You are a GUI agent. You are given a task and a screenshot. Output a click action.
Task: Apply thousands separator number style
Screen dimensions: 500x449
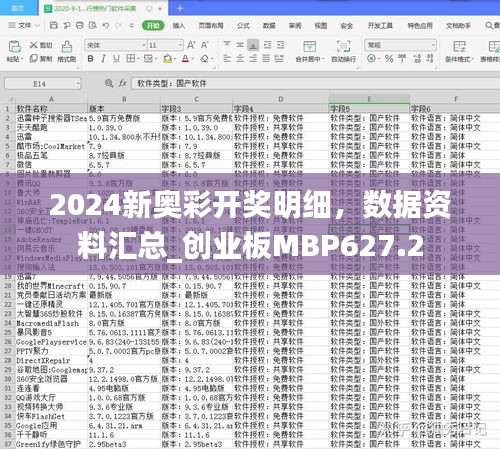402,59
